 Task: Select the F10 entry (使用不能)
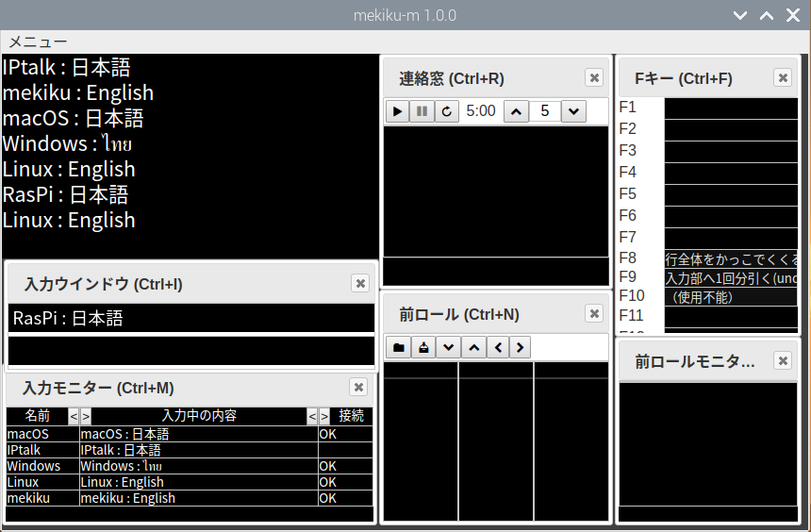click(731, 297)
